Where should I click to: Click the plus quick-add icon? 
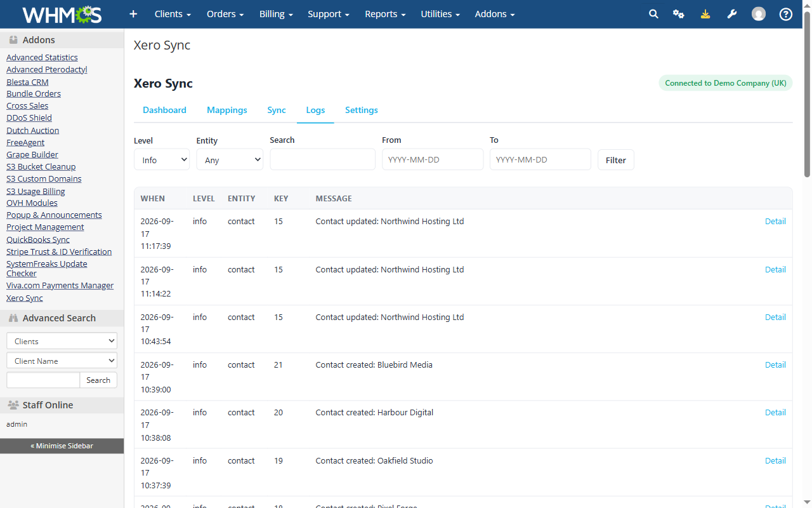(x=133, y=14)
